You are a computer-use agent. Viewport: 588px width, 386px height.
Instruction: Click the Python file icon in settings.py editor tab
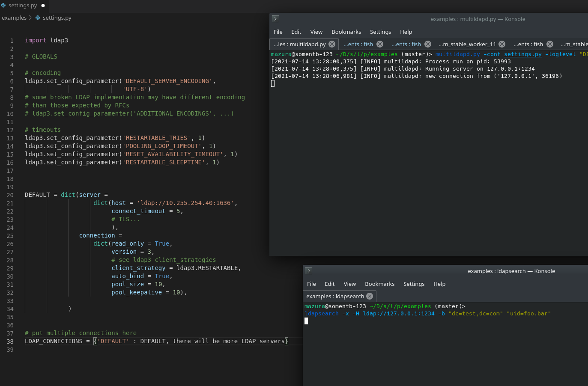3,6
